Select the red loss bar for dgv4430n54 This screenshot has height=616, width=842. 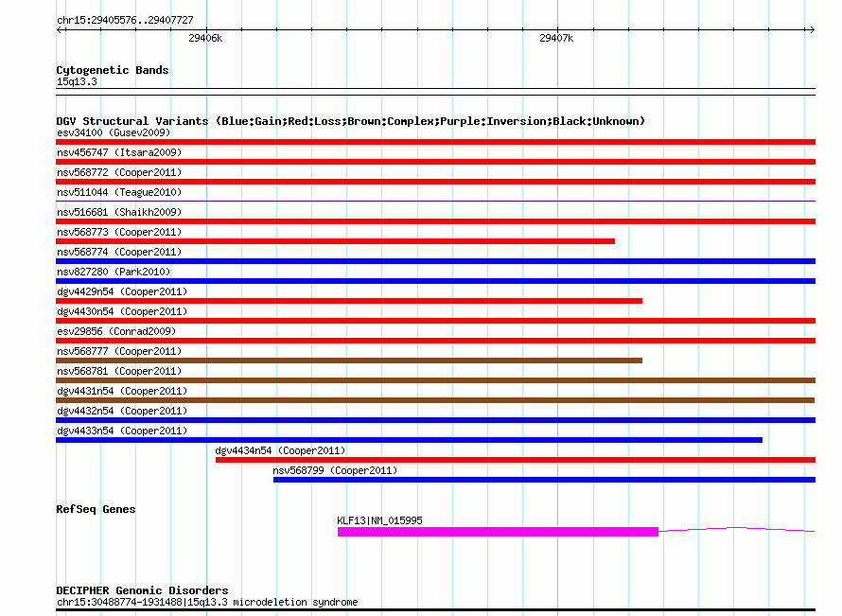435,321
